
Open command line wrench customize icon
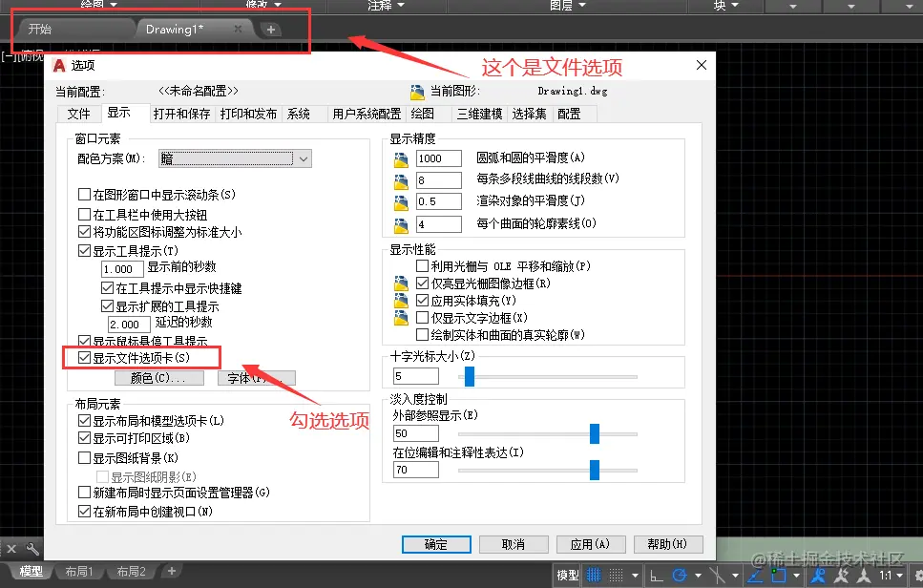(x=33, y=549)
